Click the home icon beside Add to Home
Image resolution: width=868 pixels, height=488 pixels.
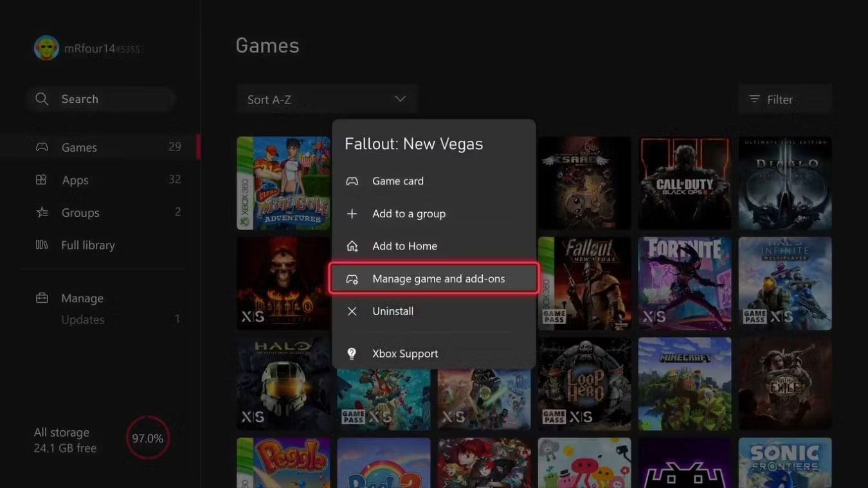pos(352,246)
